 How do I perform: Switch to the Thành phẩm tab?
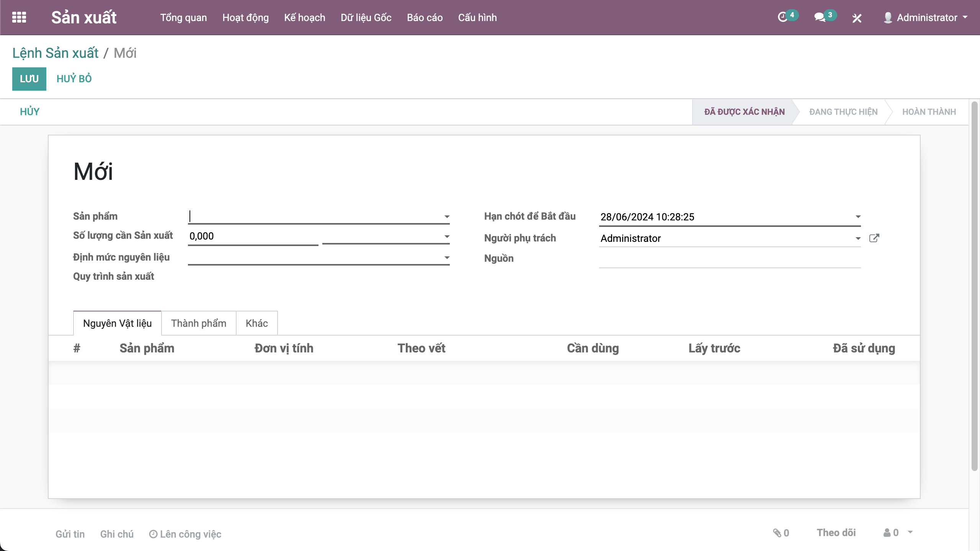(x=198, y=323)
